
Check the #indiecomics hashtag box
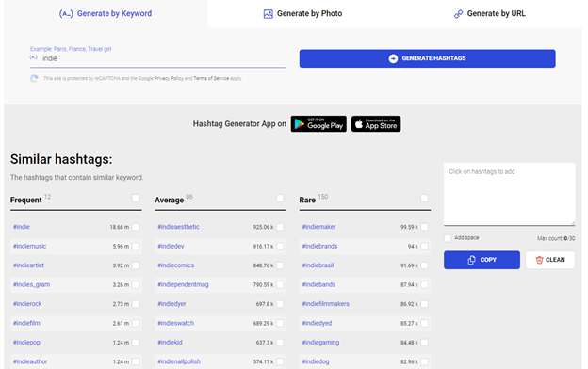[x=280, y=265]
